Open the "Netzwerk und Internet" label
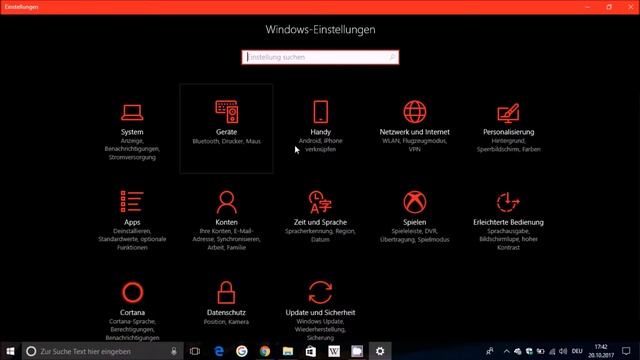The height and width of the screenshot is (360, 640). (415, 132)
